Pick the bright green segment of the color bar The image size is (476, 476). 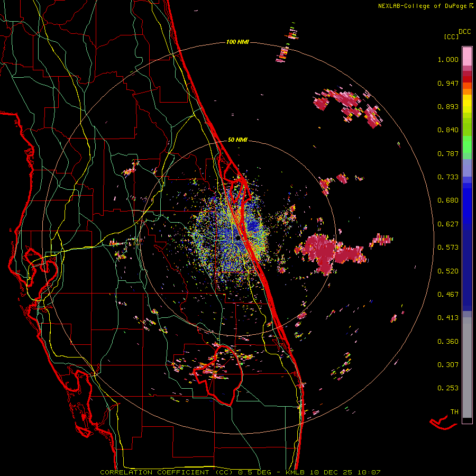point(467,144)
